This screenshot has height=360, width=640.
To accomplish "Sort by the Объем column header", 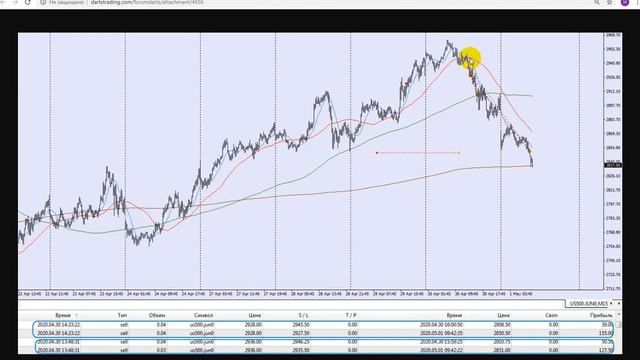I will coord(157,315).
